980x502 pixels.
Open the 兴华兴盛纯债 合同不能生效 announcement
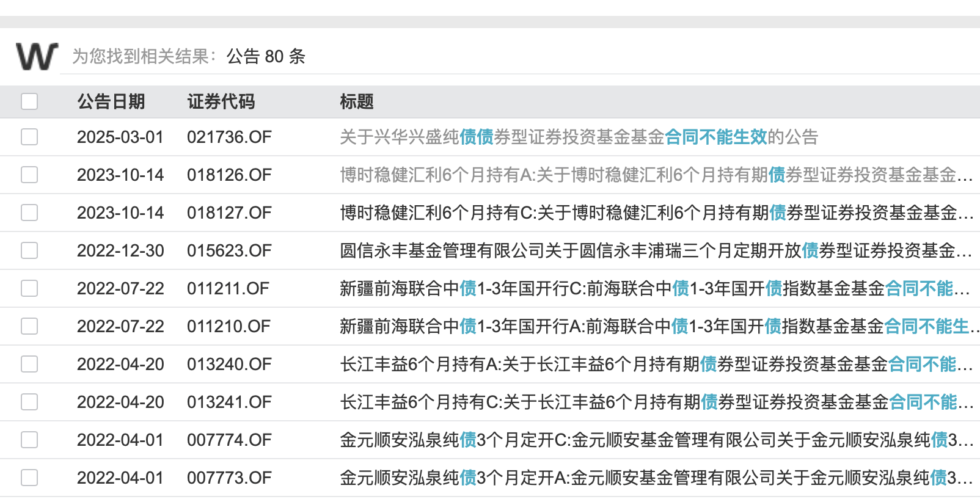[579, 137]
